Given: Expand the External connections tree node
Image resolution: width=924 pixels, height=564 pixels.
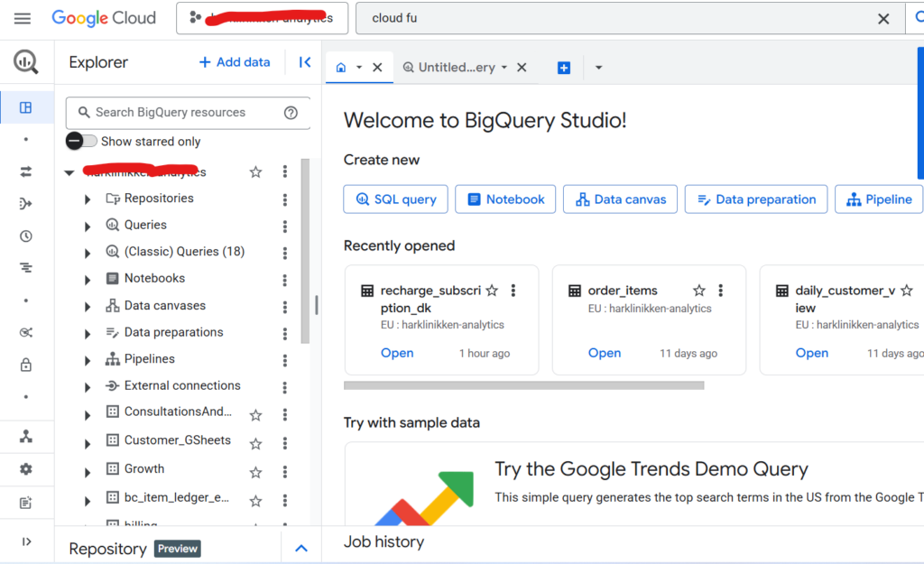Looking at the screenshot, I should click(x=88, y=387).
